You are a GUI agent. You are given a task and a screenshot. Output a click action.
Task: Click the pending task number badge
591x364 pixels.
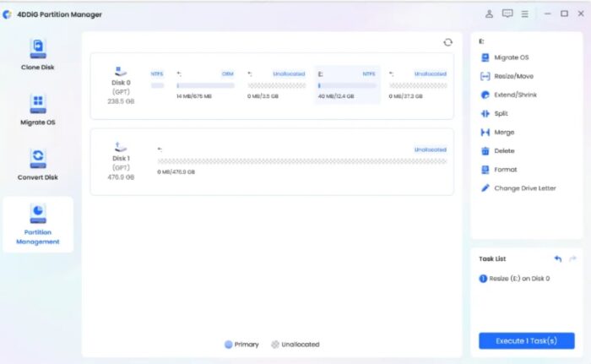(x=483, y=279)
